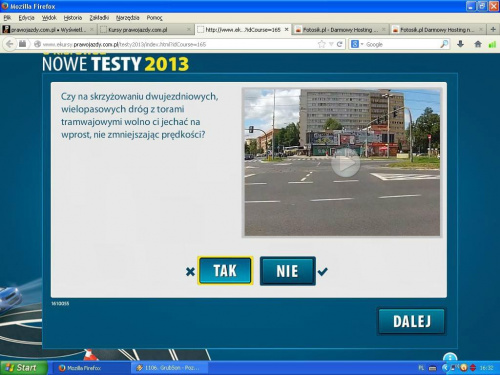Viewport: 500px width, 375px height.
Task: Open the Zakładki menu
Action: click(99, 18)
